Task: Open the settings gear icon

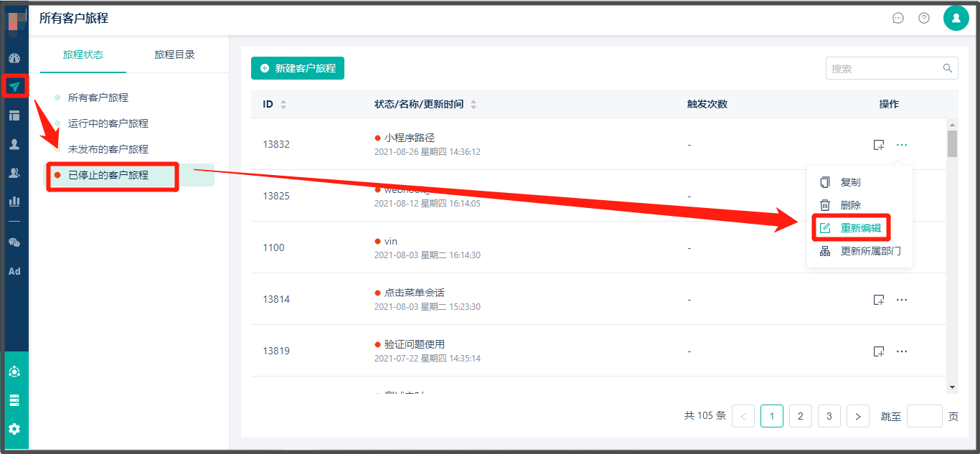Action: coord(14,429)
